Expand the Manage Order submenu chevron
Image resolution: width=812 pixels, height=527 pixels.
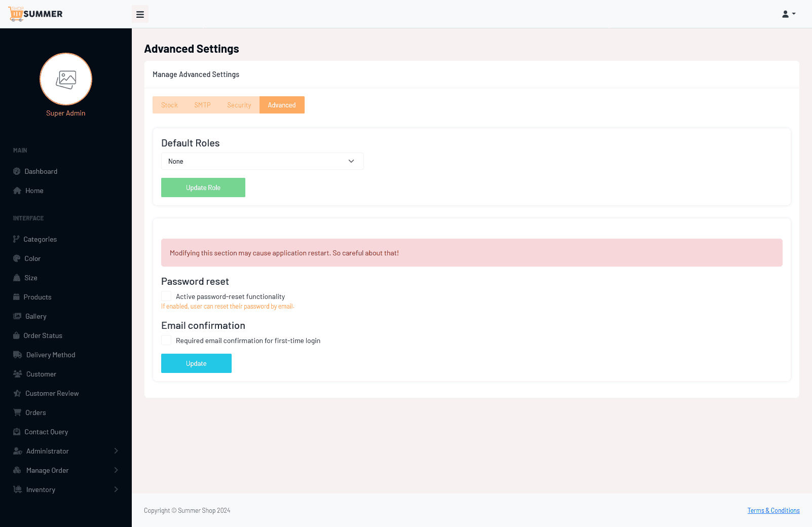pos(116,470)
